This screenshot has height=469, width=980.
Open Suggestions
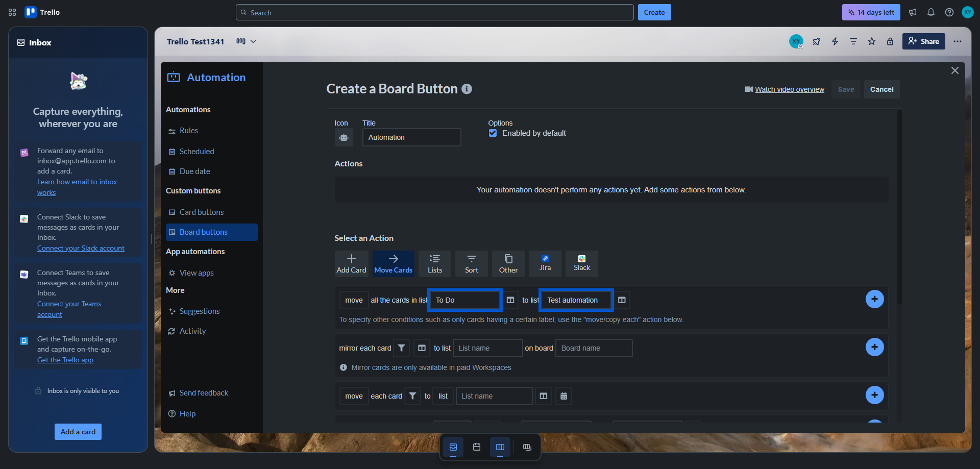point(212,311)
